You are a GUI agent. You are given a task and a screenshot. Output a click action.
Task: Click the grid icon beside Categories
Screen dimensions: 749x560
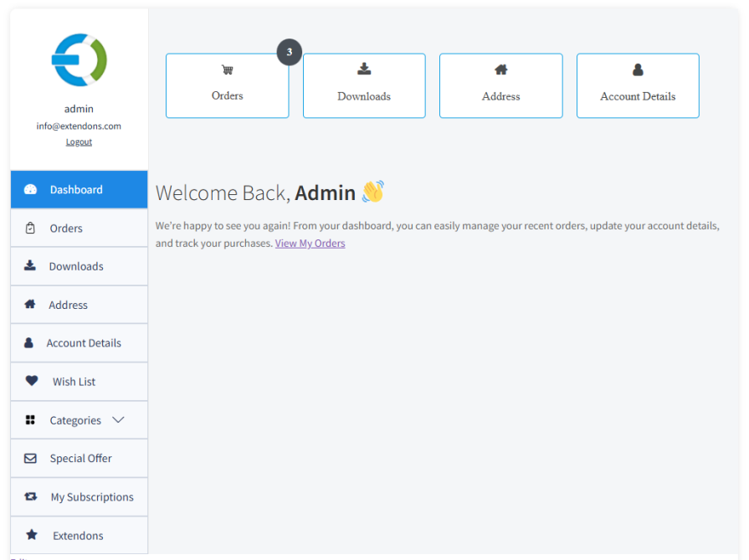pos(32,419)
